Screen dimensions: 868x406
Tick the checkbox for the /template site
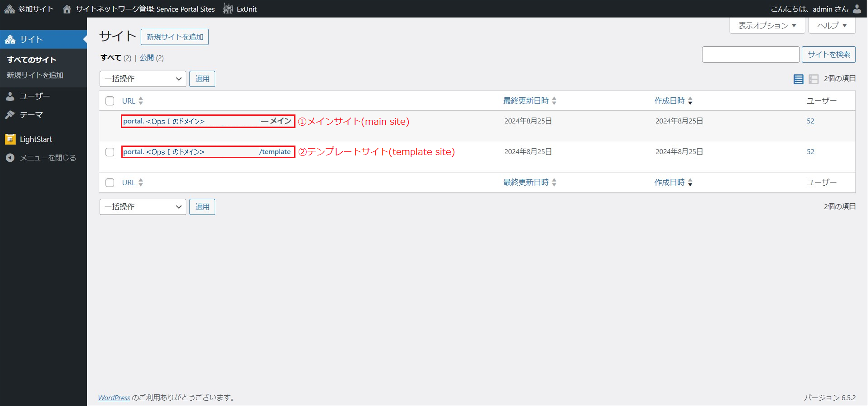tap(110, 152)
